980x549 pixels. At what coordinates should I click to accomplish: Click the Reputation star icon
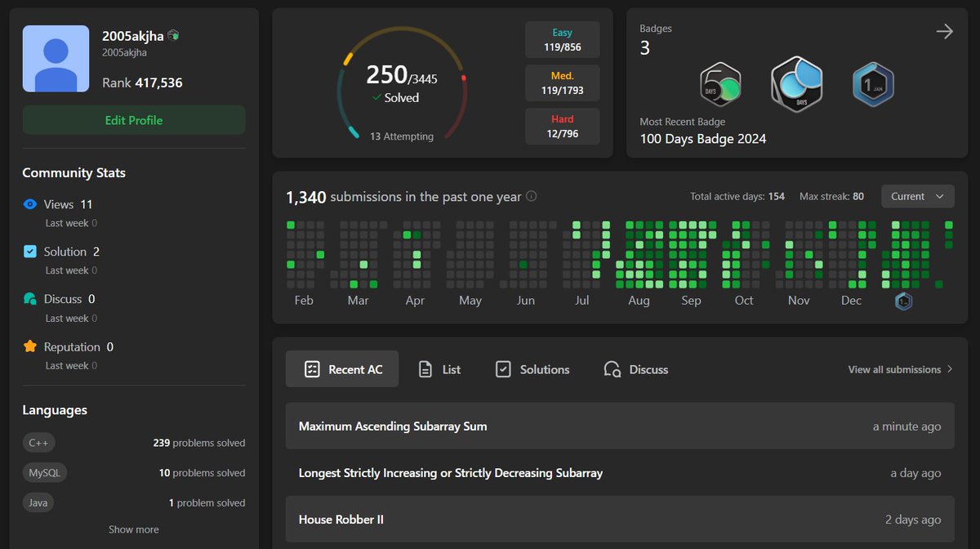point(30,346)
